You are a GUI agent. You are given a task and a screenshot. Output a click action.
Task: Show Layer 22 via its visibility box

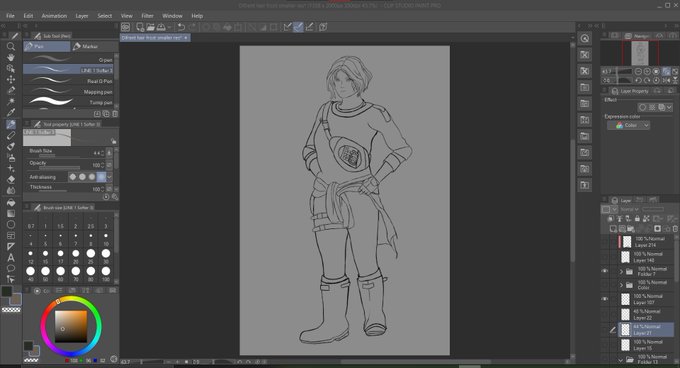(605, 314)
